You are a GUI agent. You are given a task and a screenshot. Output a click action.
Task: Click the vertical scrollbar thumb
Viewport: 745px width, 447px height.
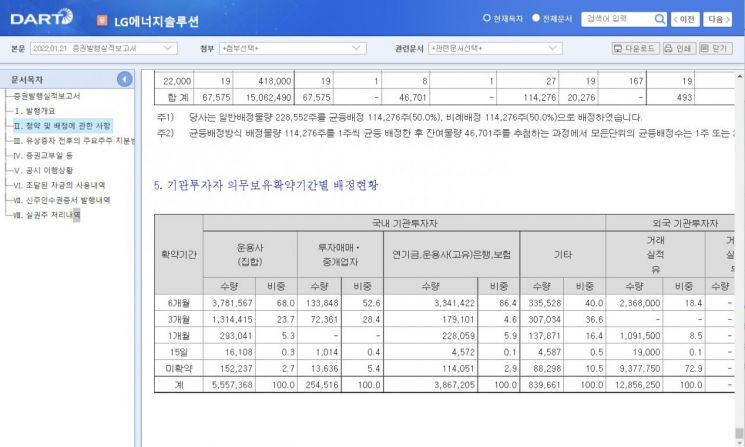739,433
